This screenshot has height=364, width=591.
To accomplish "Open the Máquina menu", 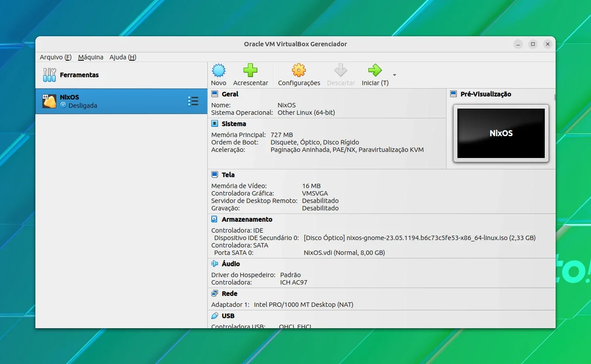I will coord(91,57).
